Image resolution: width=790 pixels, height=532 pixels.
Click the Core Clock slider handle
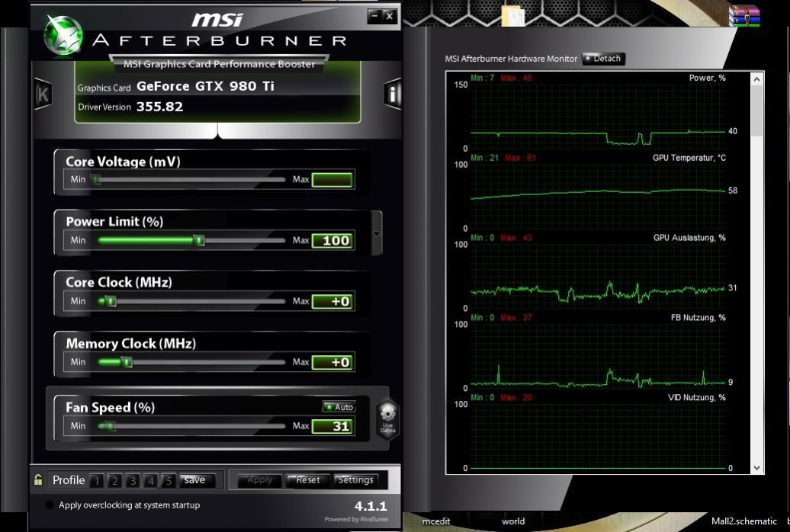pos(111,301)
